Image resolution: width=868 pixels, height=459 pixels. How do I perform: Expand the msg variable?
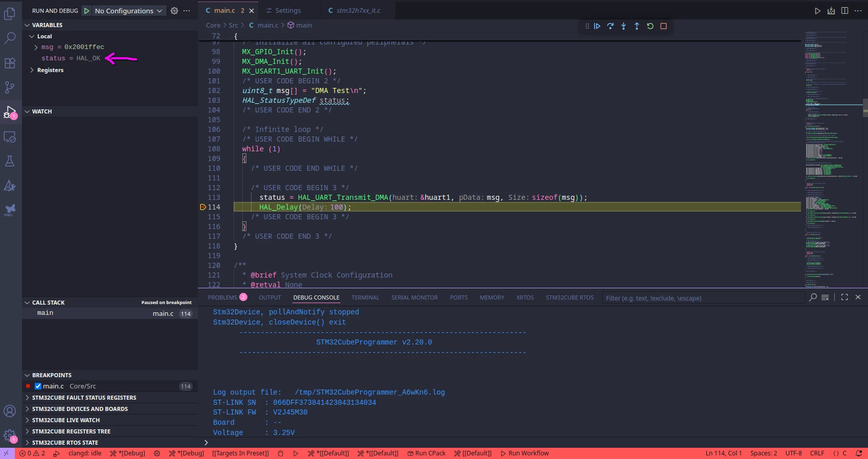tap(36, 47)
